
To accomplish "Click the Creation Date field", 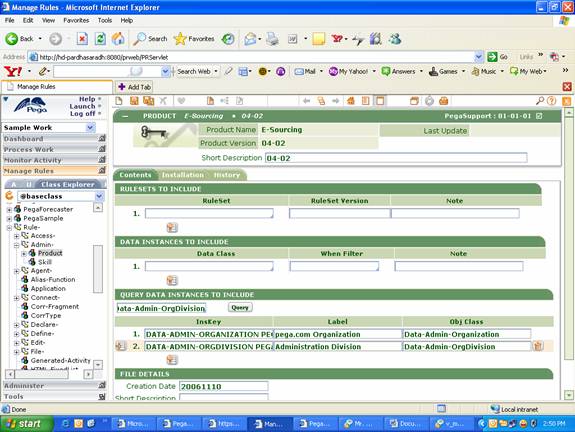I will pyautogui.click(x=224, y=386).
